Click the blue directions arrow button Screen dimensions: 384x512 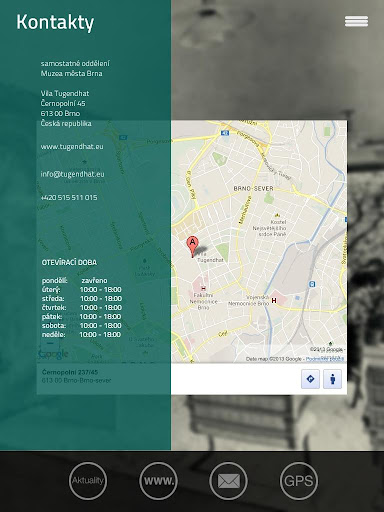[x=310, y=379]
